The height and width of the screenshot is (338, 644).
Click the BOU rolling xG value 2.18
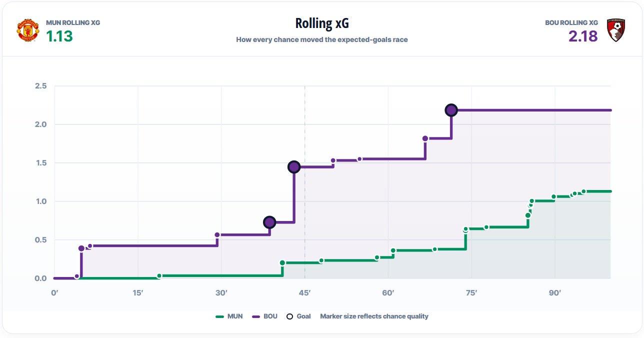tap(583, 36)
